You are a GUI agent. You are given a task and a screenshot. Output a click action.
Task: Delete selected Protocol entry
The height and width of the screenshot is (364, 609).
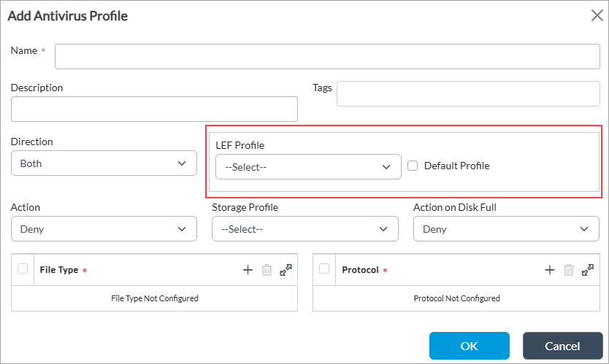pyautogui.click(x=569, y=270)
